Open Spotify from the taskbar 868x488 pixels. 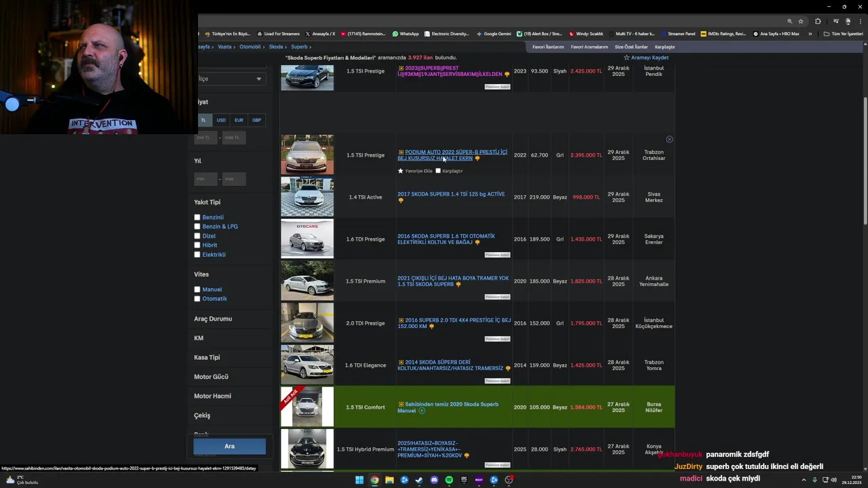[x=449, y=480]
